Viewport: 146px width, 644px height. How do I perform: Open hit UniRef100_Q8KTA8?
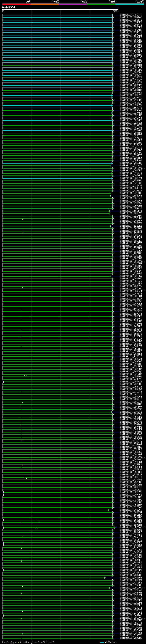click(x=131, y=17)
